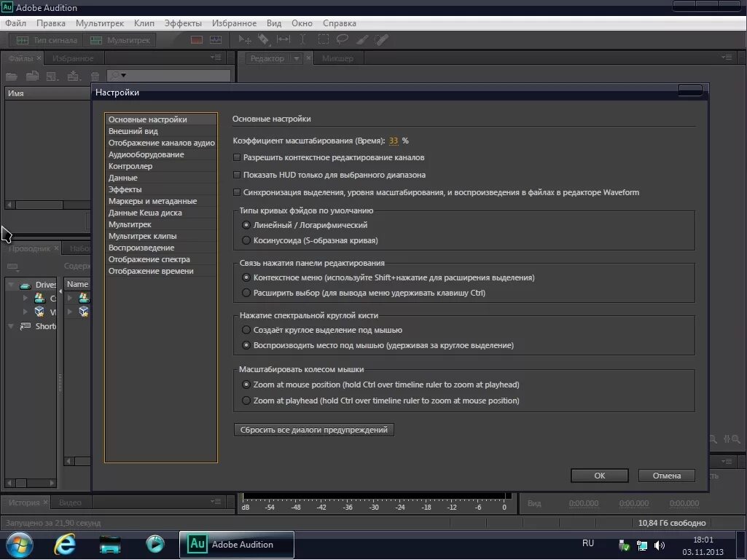Image resolution: width=747 pixels, height=560 pixels.
Task: Switch to Waveform view (Тип сигнала)
Action: pyautogui.click(x=46, y=41)
